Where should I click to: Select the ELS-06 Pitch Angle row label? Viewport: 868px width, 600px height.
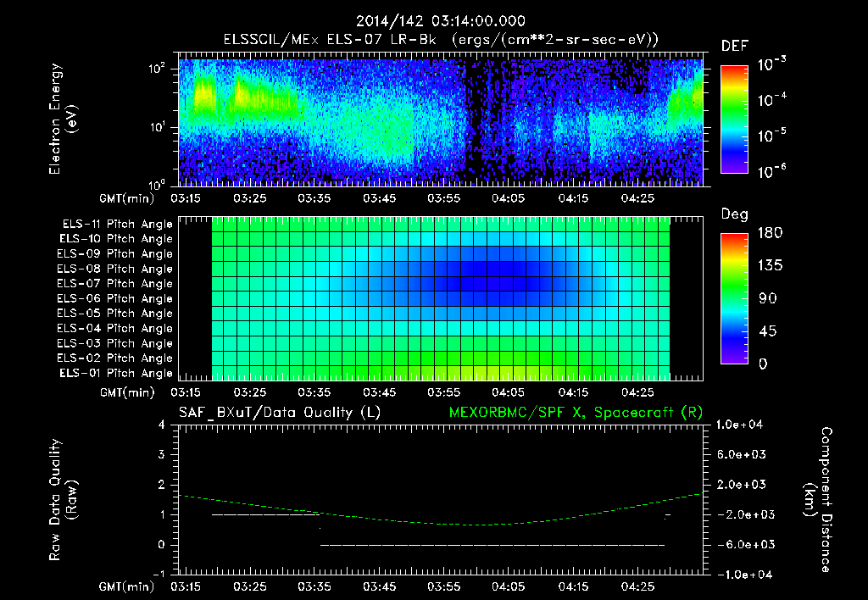pos(114,298)
